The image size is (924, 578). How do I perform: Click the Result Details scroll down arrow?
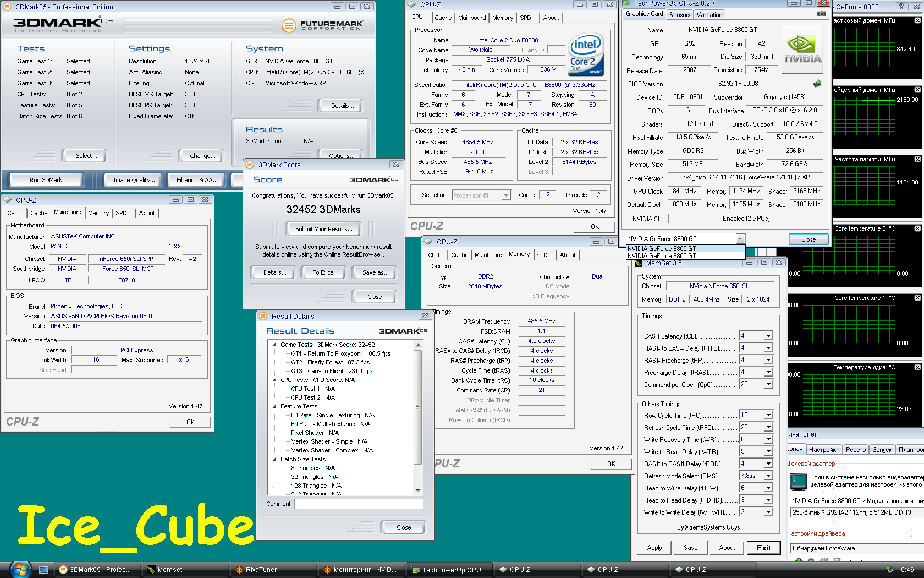pos(417,490)
